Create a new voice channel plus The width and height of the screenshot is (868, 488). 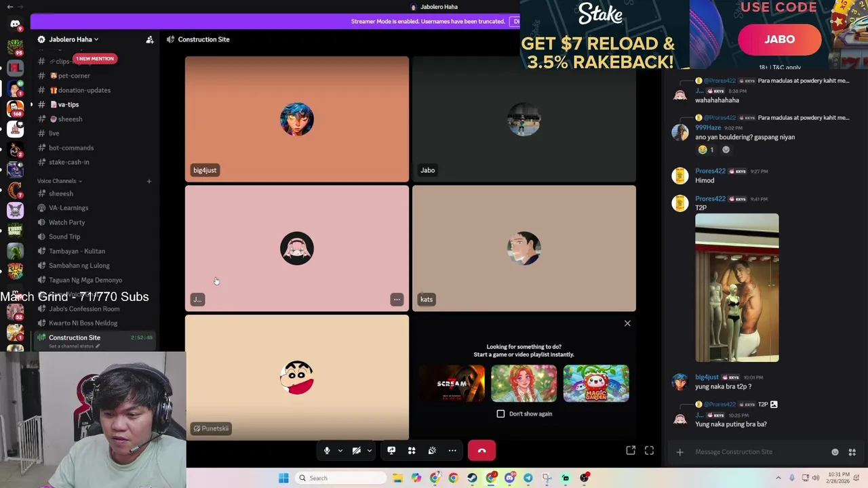coord(149,181)
